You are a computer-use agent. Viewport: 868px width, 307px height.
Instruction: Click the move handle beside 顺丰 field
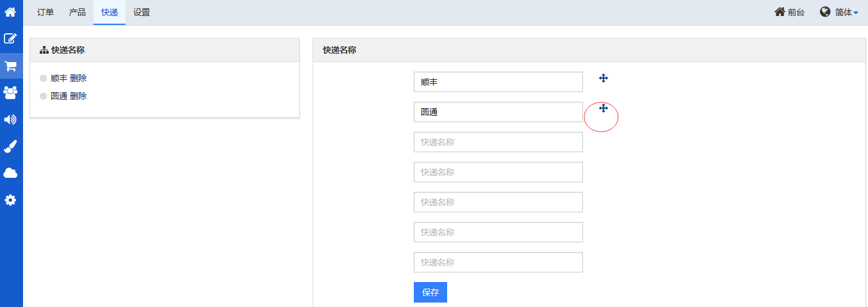[603, 78]
